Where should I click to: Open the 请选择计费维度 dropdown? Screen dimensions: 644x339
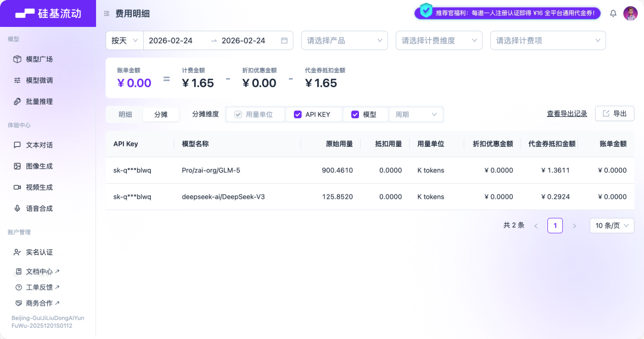(x=438, y=41)
